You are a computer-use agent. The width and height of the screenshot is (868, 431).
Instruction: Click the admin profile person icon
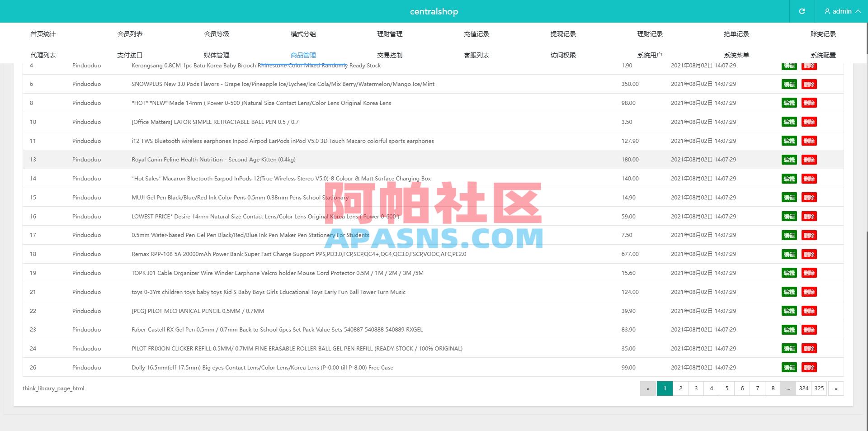tap(827, 11)
